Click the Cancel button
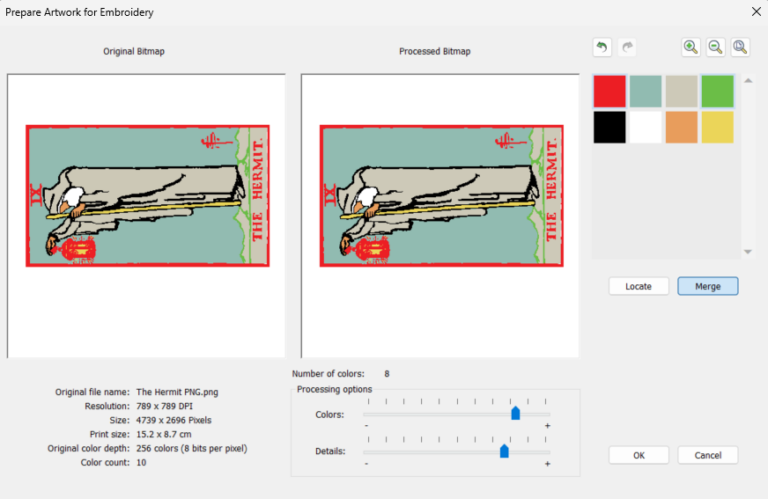 click(708, 455)
